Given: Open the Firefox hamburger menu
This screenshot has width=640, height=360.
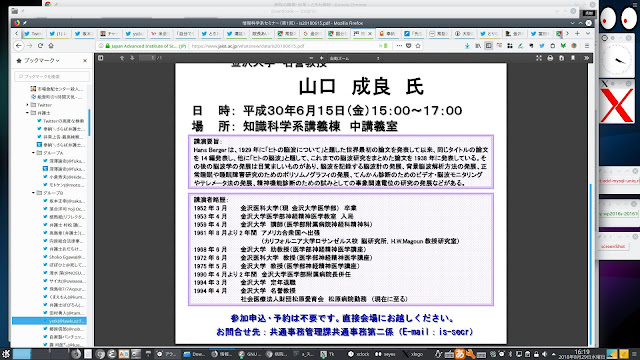Looking at the screenshot, I should (587, 46).
